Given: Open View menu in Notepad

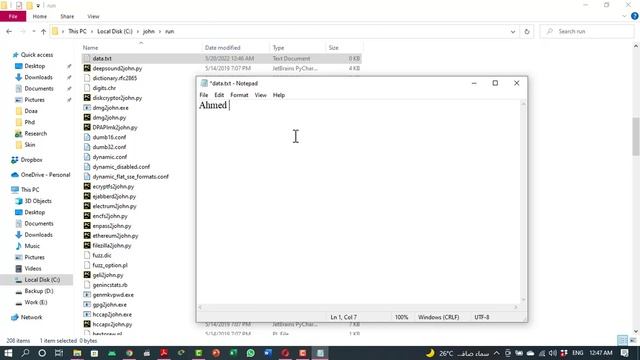Looking at the screenshot, I should coord(260,95).
